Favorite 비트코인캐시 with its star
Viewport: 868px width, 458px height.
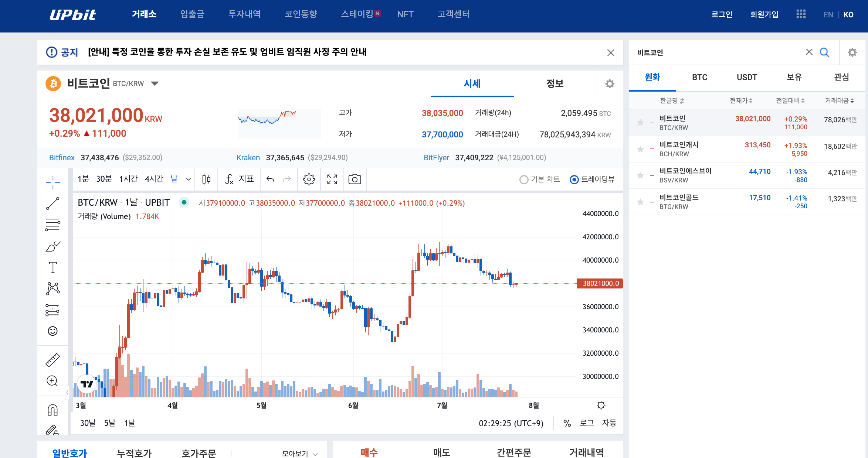click(x=641, y=149)
